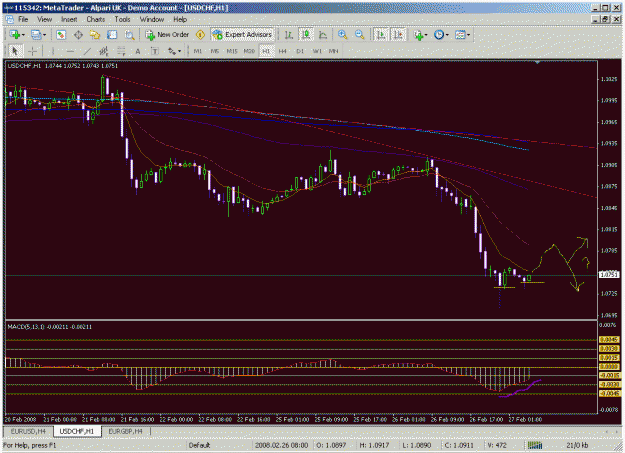Open the Insert menu
Viewport: 625px width, 453px height.
[x=69, y=19]
